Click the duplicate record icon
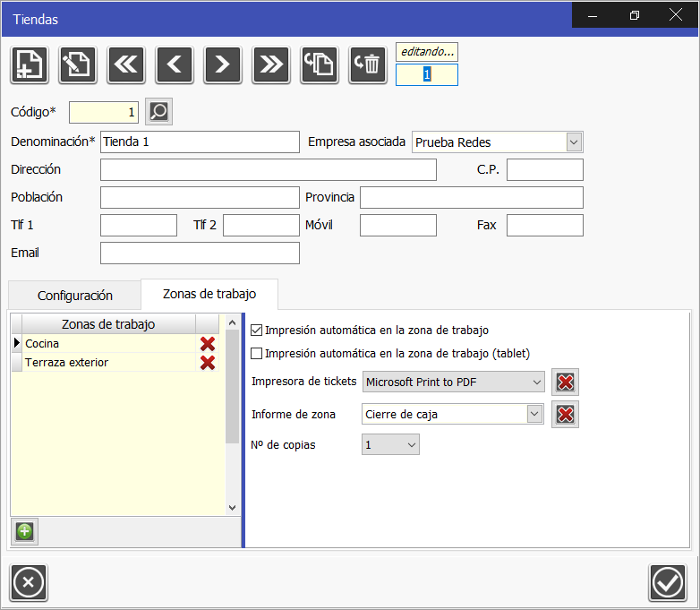This screenshot has width=700, height=610. pyautogui.click(x=320, y=64)
